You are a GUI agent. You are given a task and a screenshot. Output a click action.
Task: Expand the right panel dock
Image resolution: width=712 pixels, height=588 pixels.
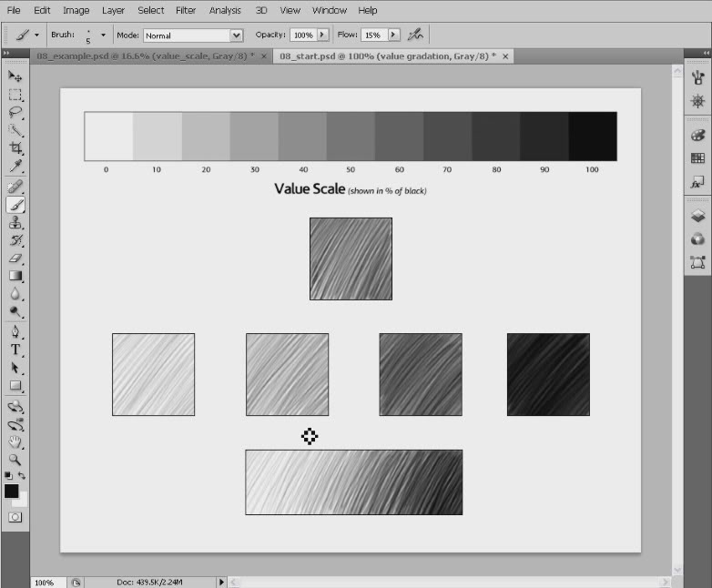click(x=706, y=53)
